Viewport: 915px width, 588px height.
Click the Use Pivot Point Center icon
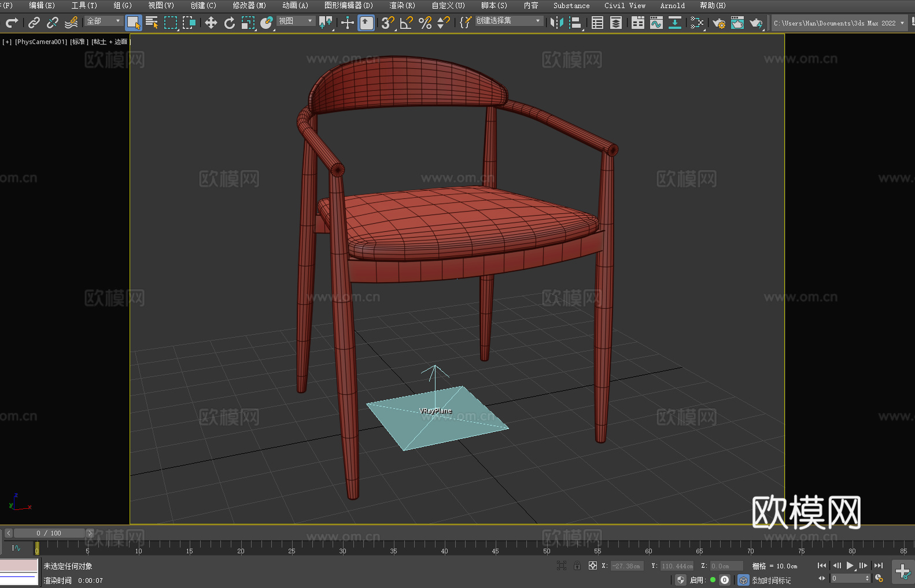pos(326,23)
